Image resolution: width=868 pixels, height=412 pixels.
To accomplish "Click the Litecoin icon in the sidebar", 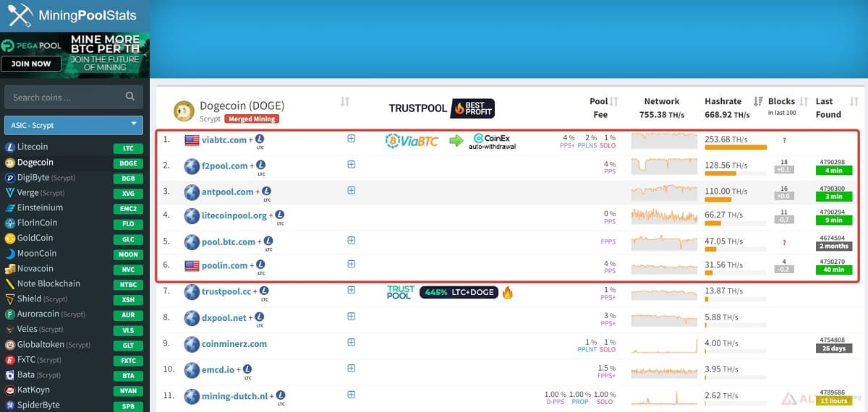I will [10, 147].
